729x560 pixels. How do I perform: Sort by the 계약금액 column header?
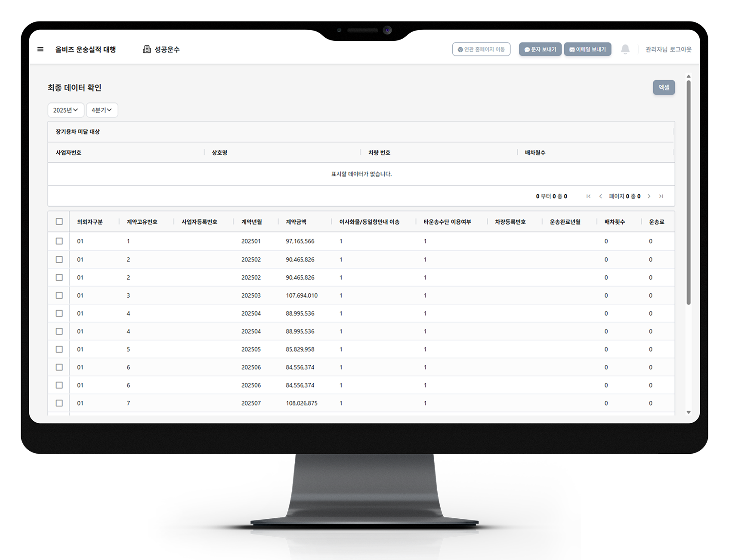coord(296,222)
